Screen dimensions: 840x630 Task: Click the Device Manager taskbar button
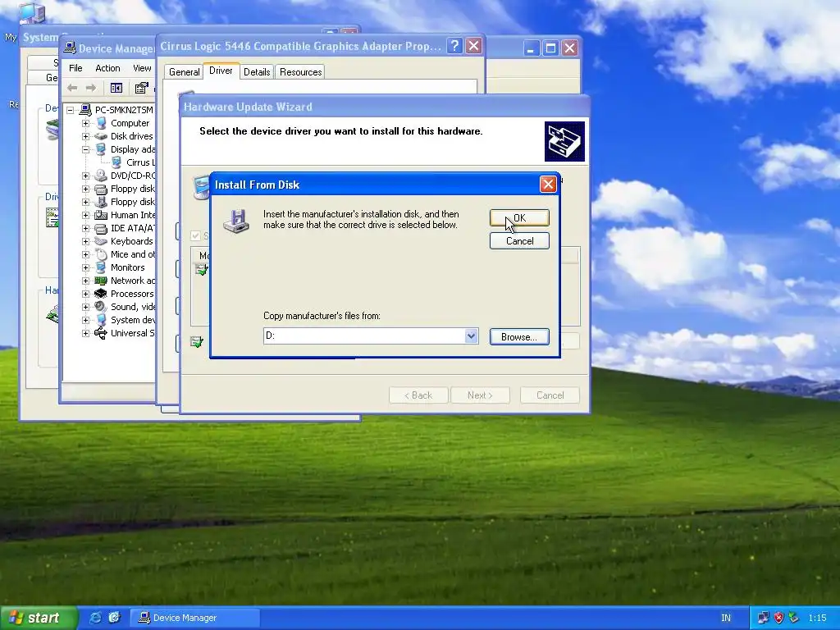195,618
